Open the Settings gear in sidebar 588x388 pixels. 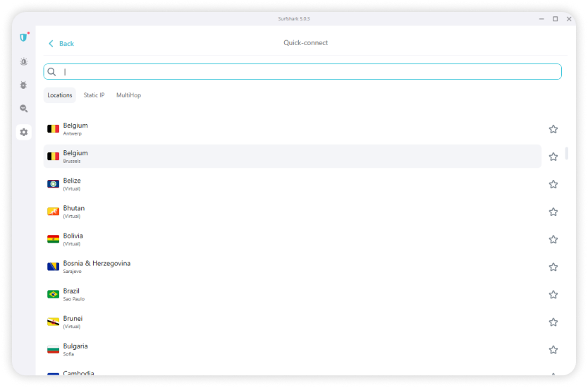tap(24, 132)
